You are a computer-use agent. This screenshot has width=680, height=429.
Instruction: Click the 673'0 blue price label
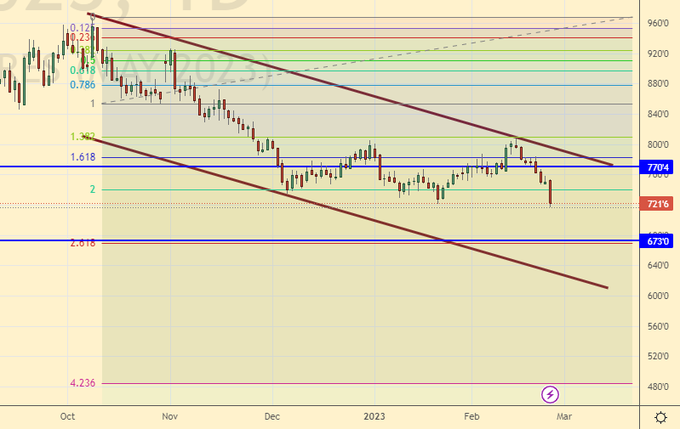point(658,241)
